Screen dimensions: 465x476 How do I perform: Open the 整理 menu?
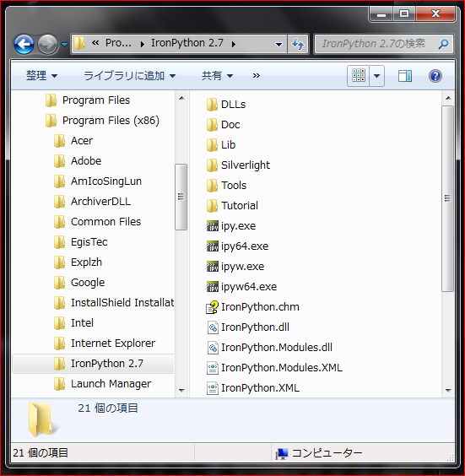point(41,75)
